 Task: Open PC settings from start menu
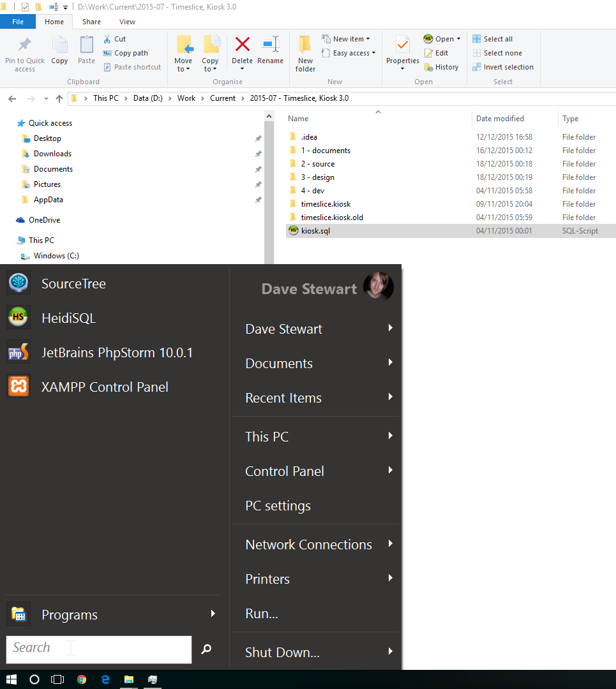tap(278, 506)
